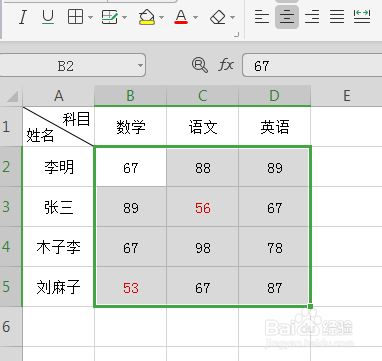Click the red score 56

point(202,207)
